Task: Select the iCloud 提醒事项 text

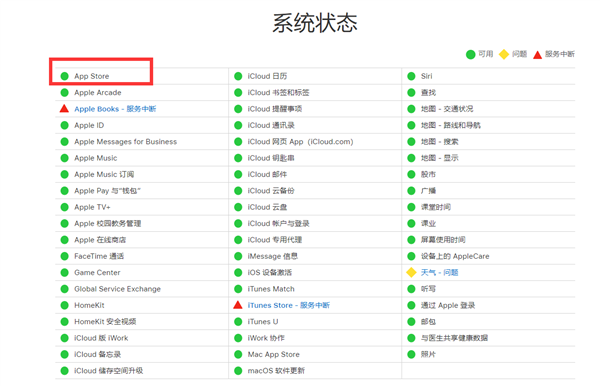Action: click(275, 109)
